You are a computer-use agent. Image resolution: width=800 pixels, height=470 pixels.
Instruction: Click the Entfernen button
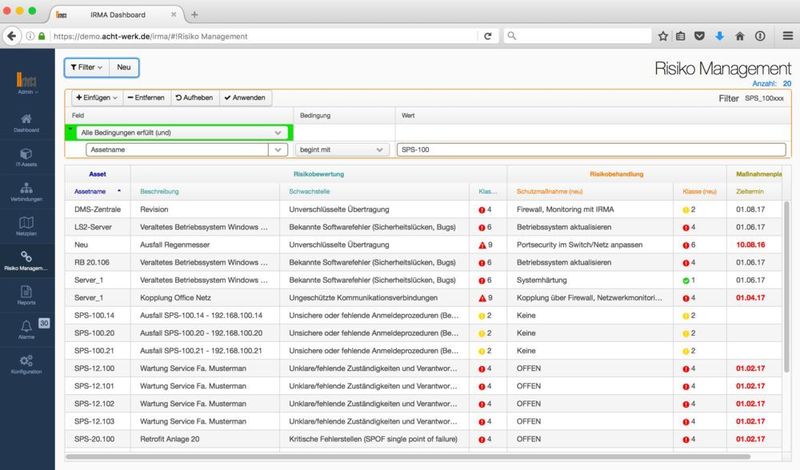[146, 97]
